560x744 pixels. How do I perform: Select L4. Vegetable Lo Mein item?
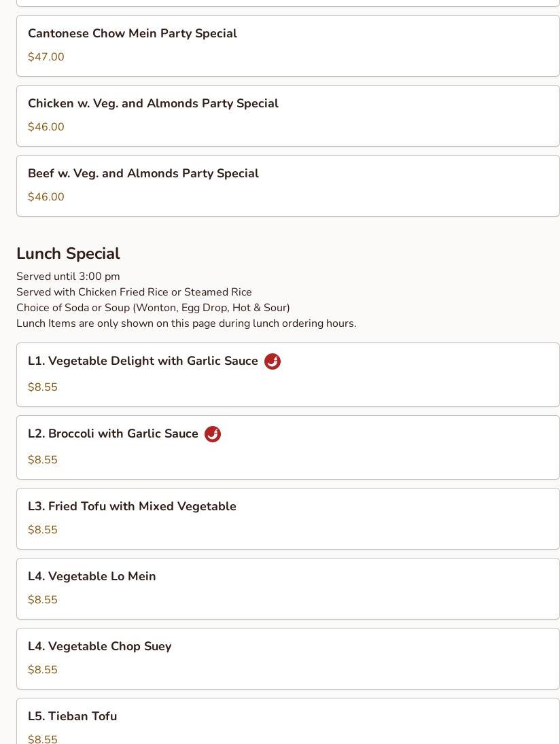[288, 589]
